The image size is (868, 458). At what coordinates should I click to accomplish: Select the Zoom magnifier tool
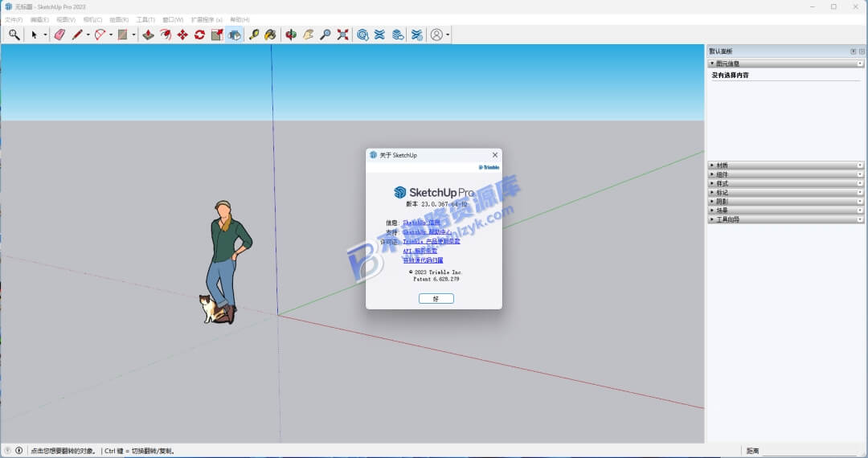(x=325, y=35)
